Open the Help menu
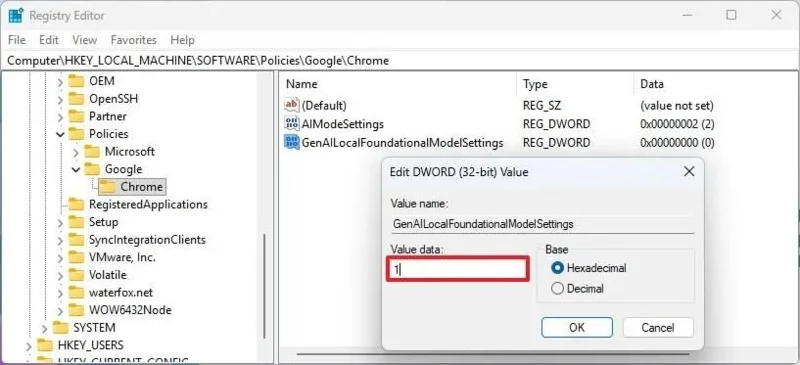800x365 pixels. point(182,40)
